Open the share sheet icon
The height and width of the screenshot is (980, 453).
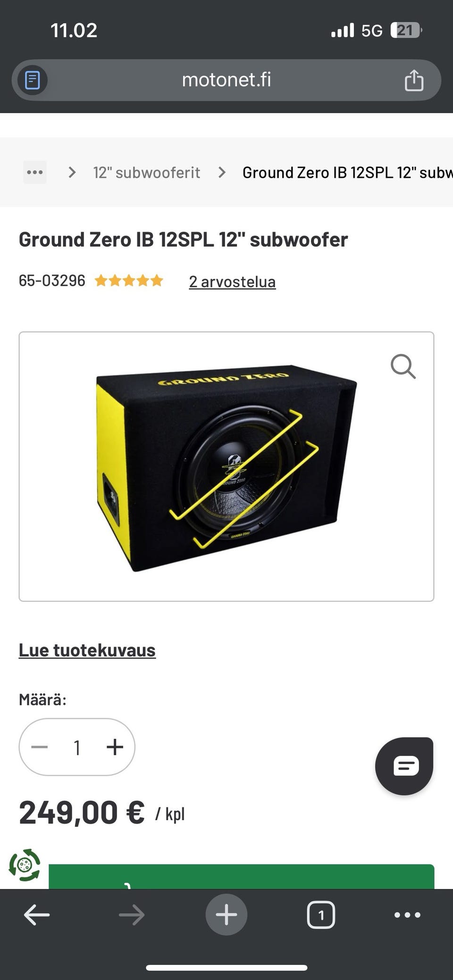click(x=414, y=80)
